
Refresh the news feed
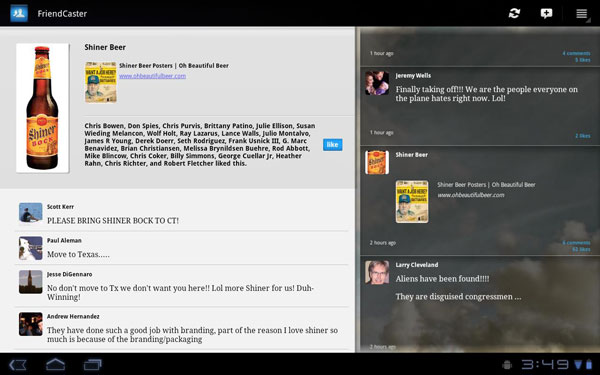tap(514, 13)
